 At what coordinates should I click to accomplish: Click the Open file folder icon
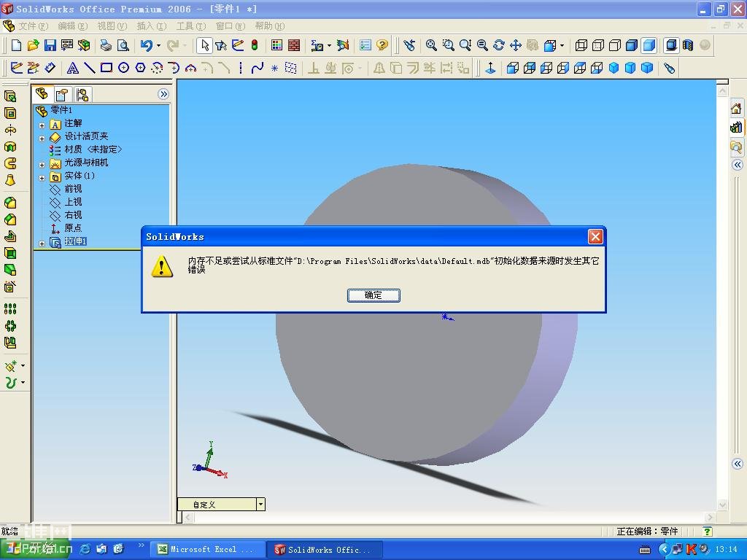[x=33, y=45]
